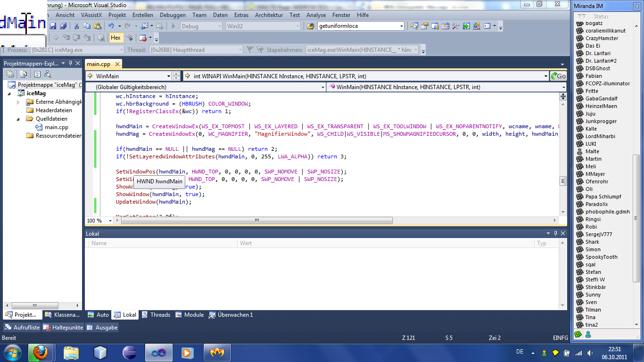This screenshot has height=362, width=644.
Task: Open the Debuggen menu
Action: [x=173, y=15]
